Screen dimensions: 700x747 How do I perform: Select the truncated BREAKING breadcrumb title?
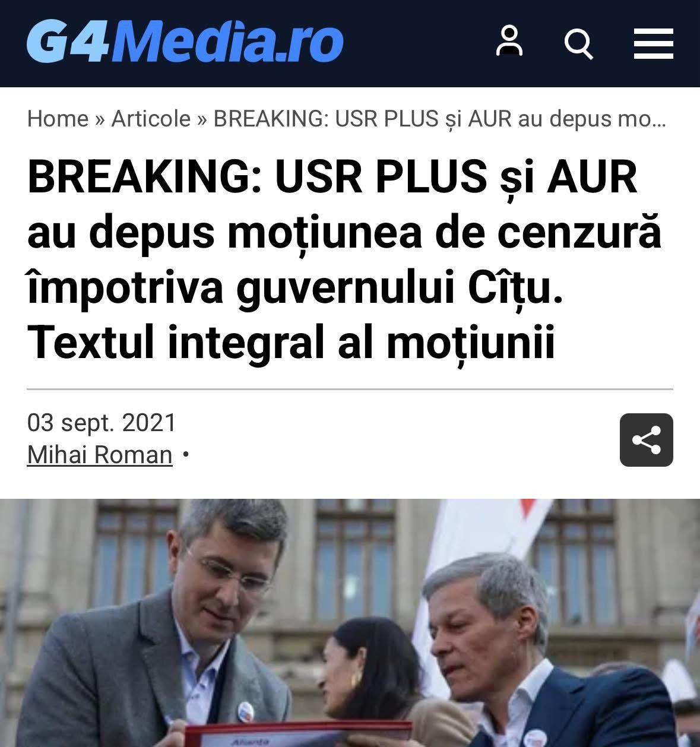pos(440,119)
